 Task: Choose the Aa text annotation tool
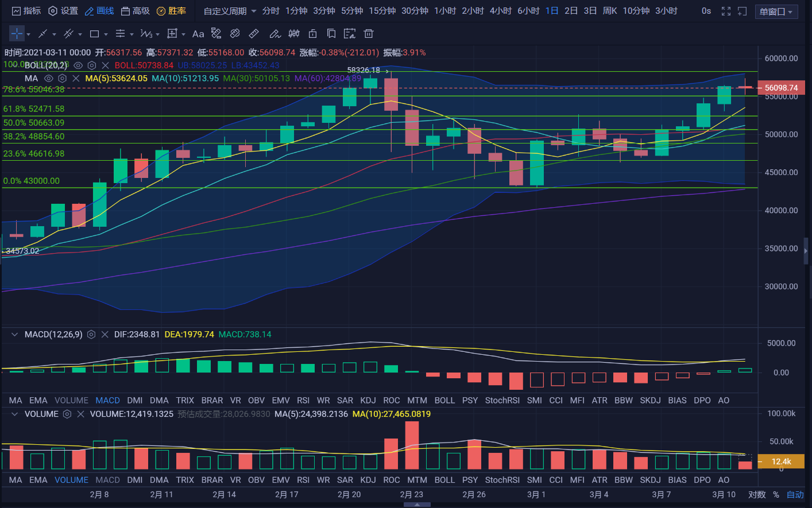tap(198, 34)
